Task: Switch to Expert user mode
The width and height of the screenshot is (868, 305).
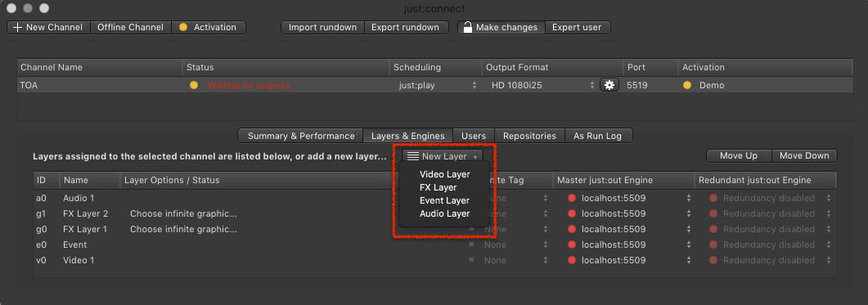Action: (x=578, y=27)
